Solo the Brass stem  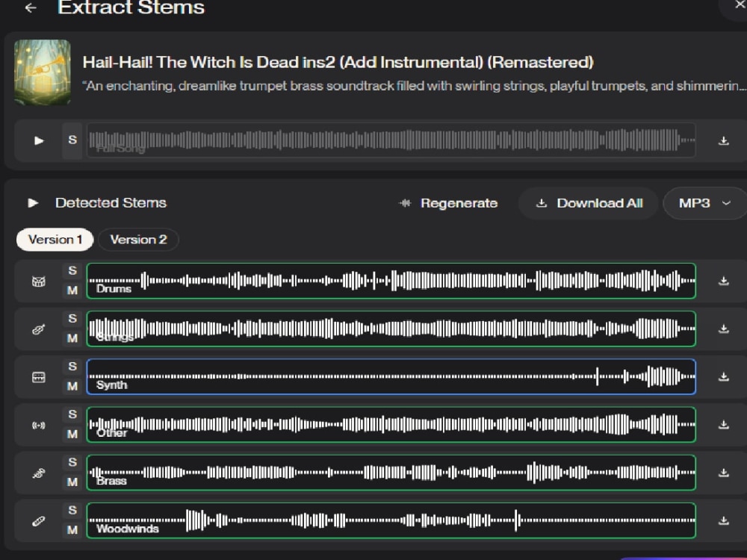click(x=72, y=462)
